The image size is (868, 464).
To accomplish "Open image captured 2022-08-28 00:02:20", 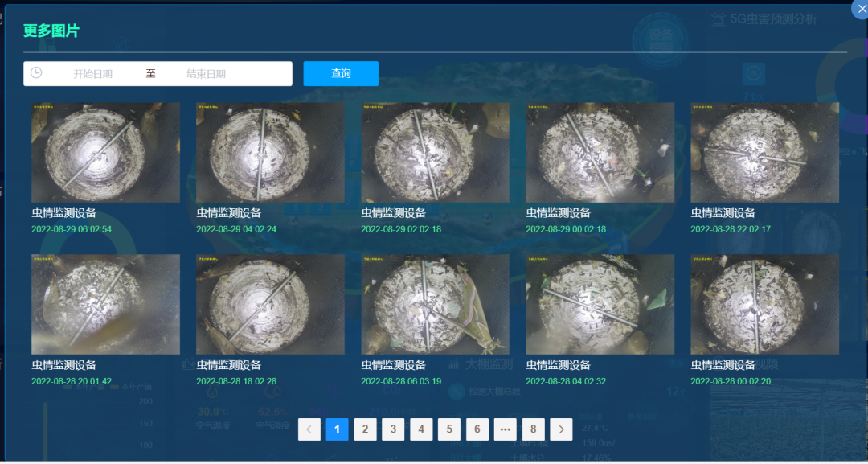I will click(x=765, y=305).
